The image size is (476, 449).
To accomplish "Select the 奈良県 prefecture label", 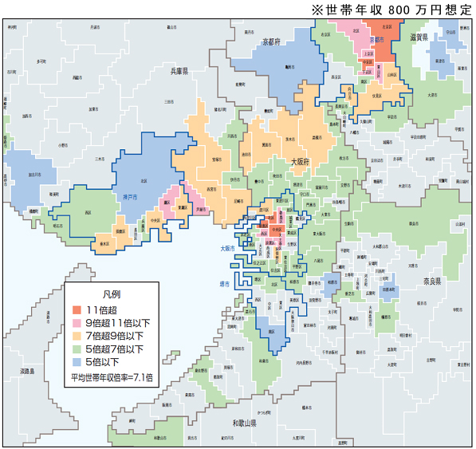I will click(x=432, y=282).
